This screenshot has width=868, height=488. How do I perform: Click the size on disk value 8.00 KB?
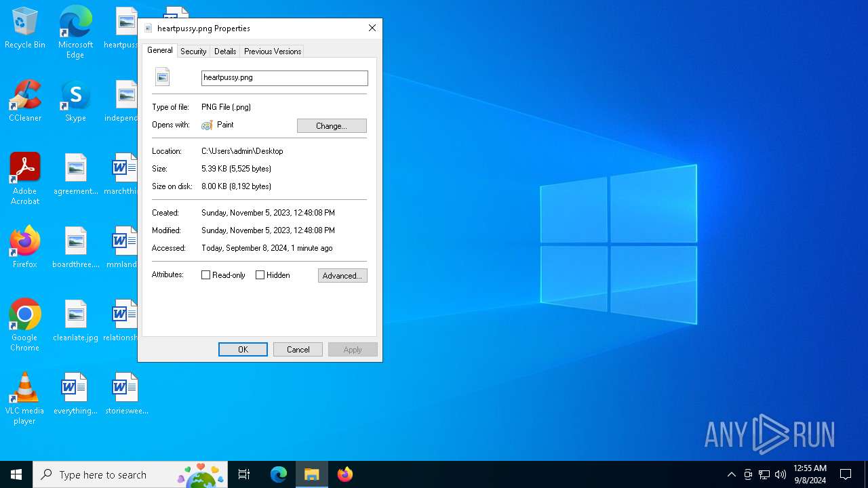(236, 186)
